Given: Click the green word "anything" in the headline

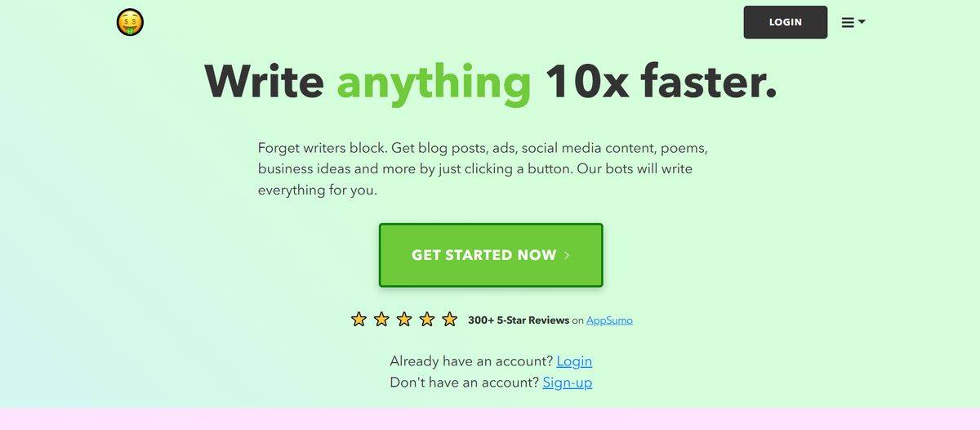Looking at the screenshot, I should 434,82.
